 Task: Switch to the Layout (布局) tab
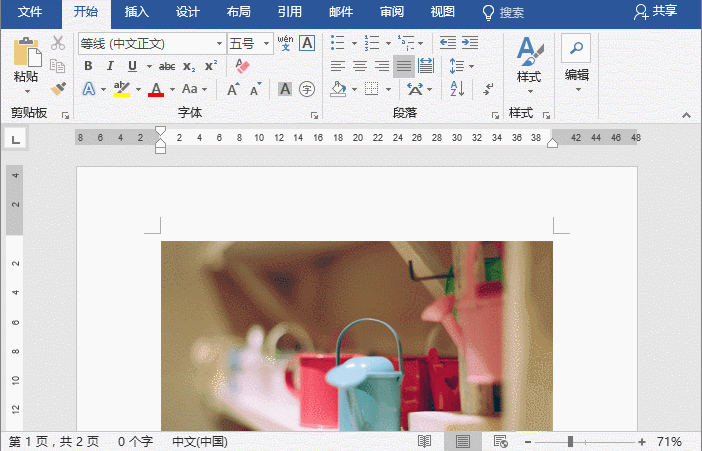click(239, 13)
